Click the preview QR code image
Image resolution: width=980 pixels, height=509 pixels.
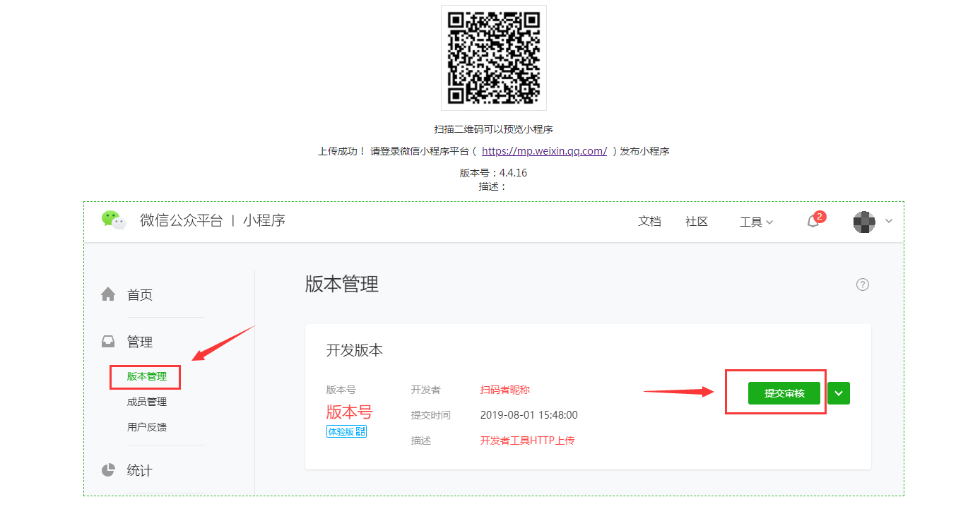pyautogui.click(x=493, y=58)
